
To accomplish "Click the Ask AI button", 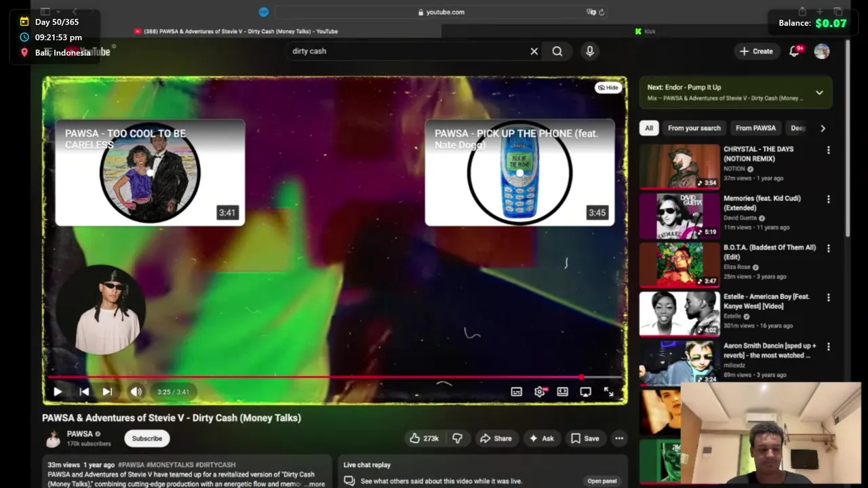I will (541, 439).
